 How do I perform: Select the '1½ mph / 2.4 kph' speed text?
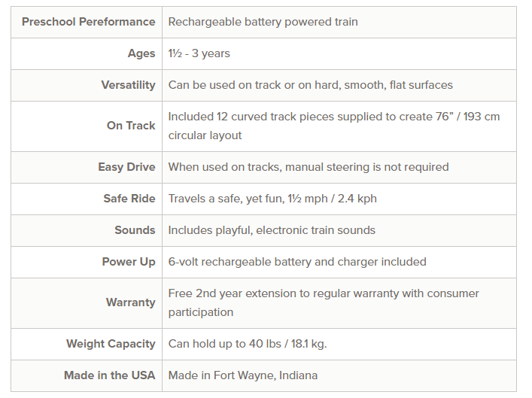[330, 199]
